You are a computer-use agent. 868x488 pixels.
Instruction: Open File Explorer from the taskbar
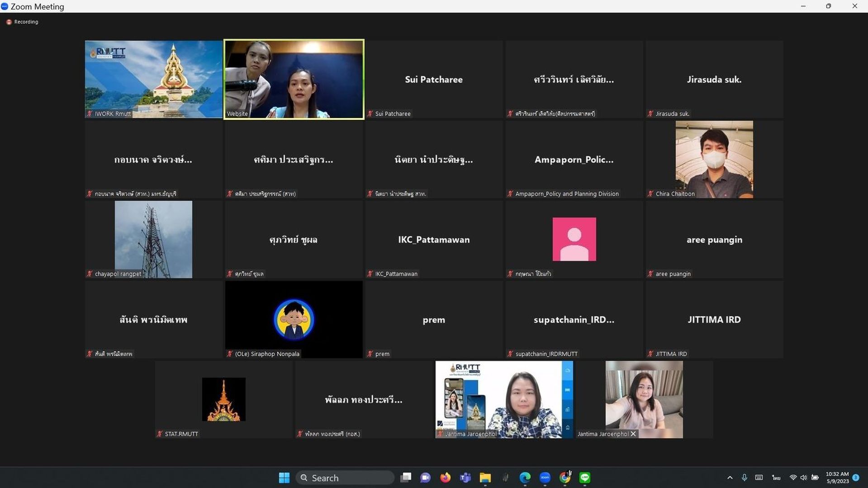[485, 478]
